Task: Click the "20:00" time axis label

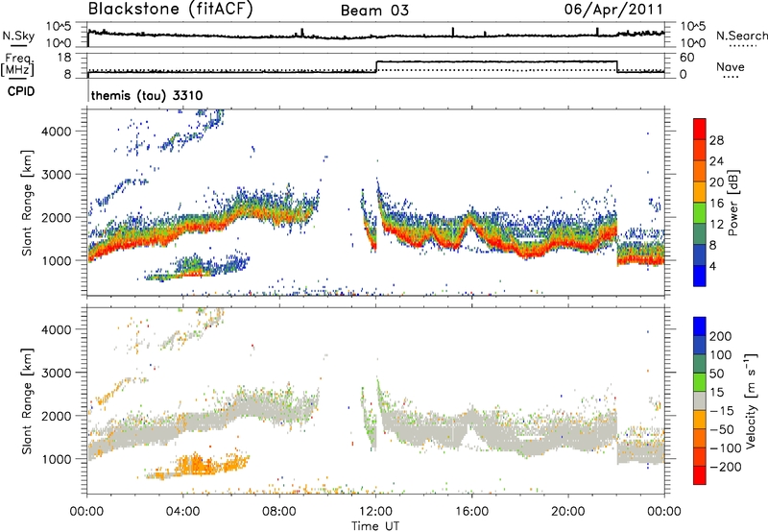Action: (x=567, y=512)
